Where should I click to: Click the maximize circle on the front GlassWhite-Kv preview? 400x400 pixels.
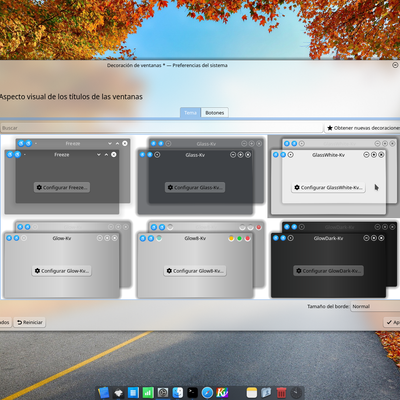(374, 155)
